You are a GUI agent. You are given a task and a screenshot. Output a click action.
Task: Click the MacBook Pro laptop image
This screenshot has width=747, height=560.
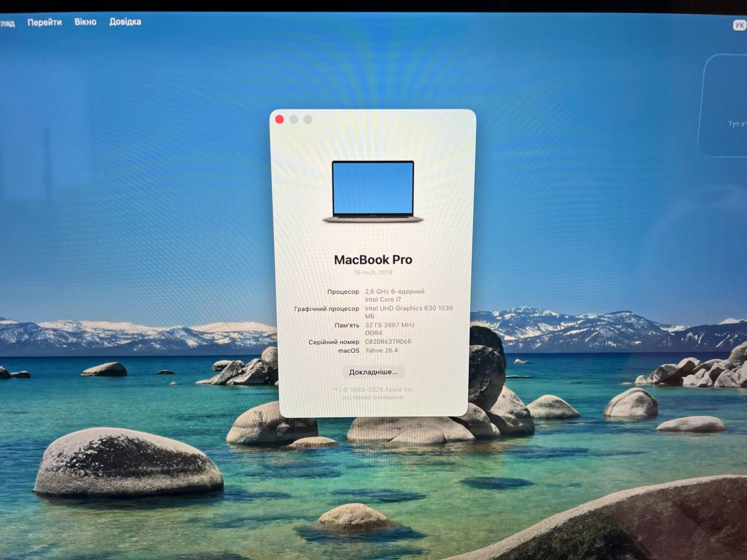tap(373, 192)
